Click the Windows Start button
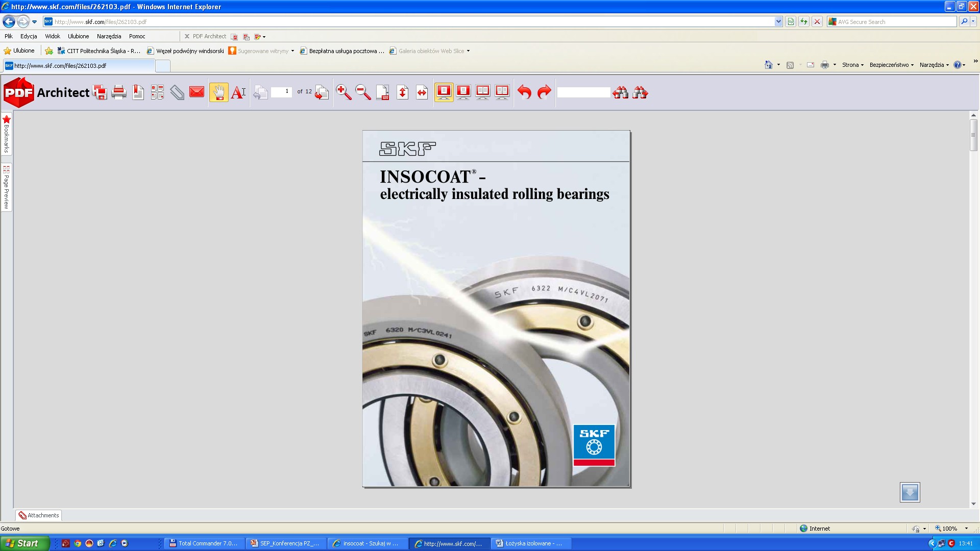The height and width of the screenshot is (551, 980). pos(24,543)
